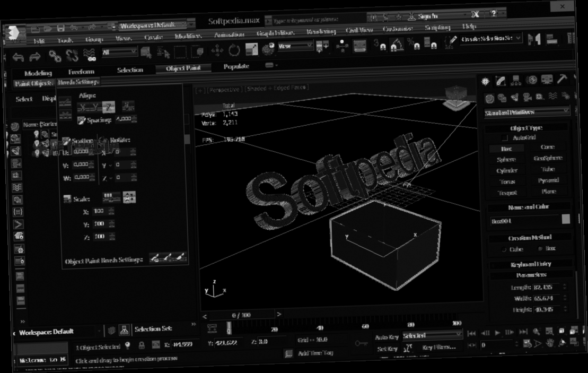The width and height of the screenshot is (588, 373).
Task: Open the Customize menu
Action: [398, 29]
